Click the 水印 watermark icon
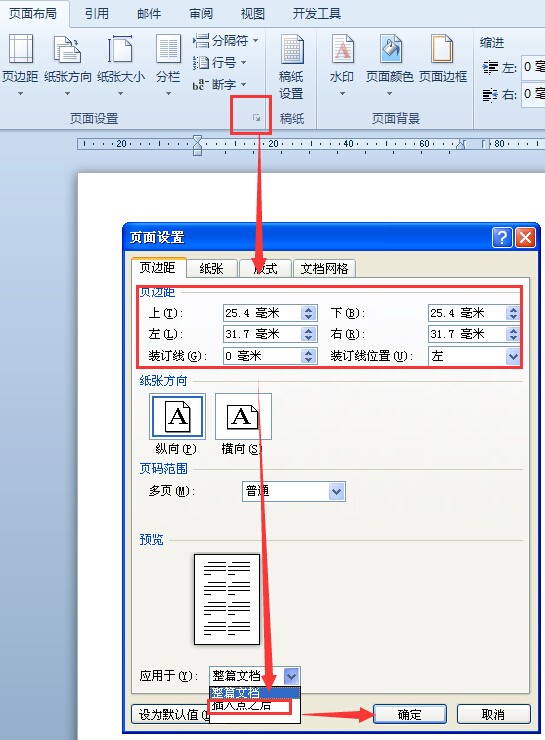The height and width of the screenshot is (740, 545). click(x=342, y=49)
